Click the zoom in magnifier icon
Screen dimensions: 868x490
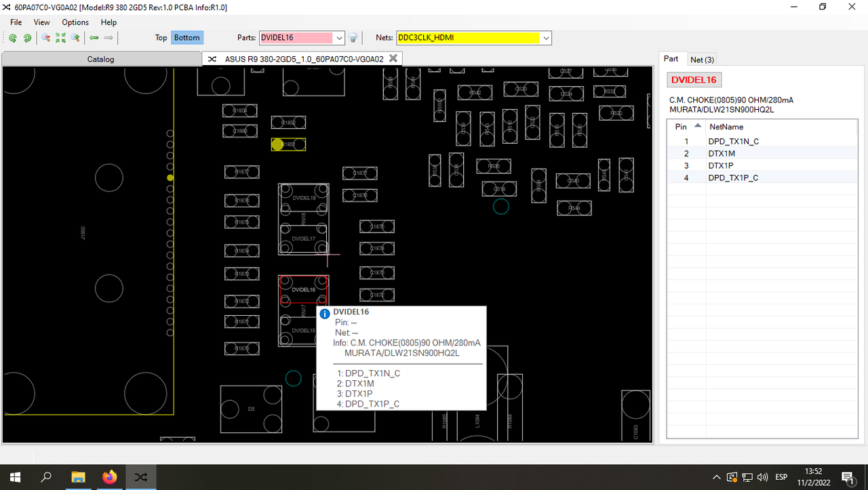point(75,38)
